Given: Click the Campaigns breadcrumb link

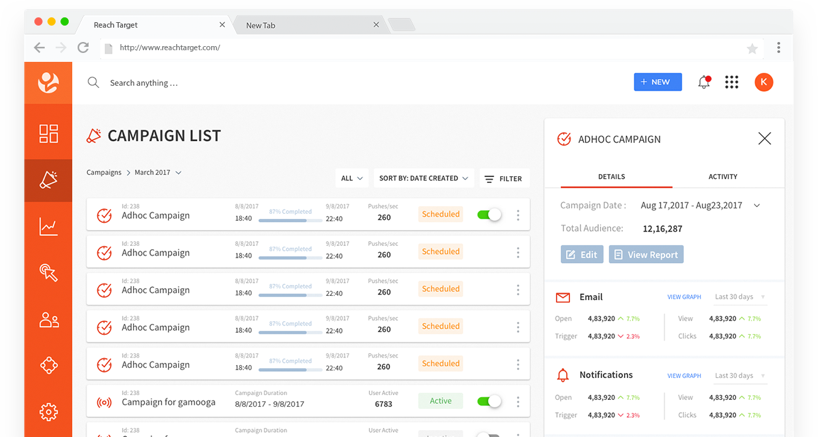Looking at the screenshot, I should [x=104, y=172].
